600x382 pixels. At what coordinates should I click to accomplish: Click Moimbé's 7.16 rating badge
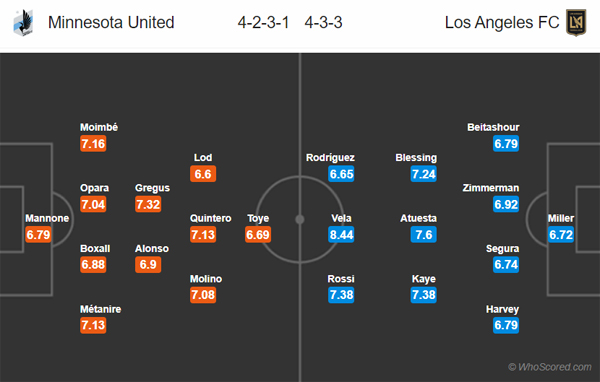93,144
